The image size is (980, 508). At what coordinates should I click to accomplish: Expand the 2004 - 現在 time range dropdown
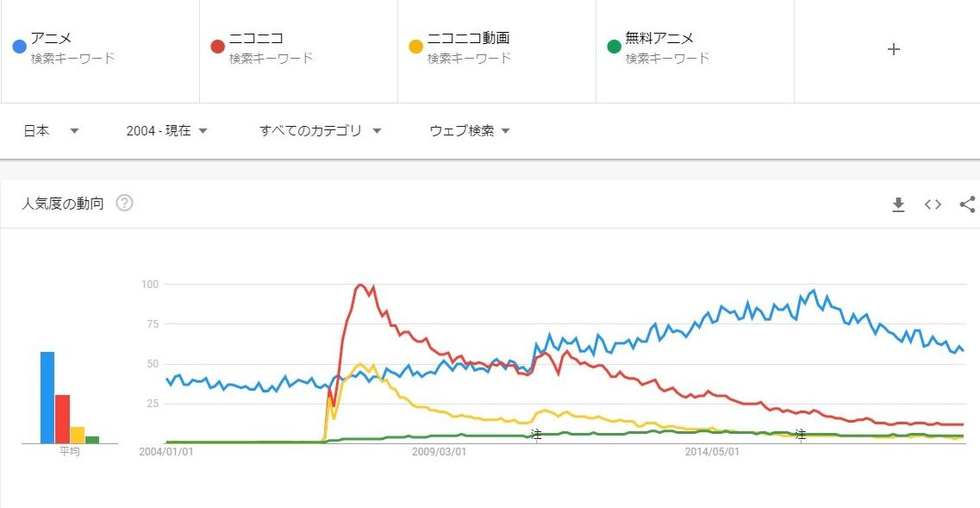[x=166, y=131]
